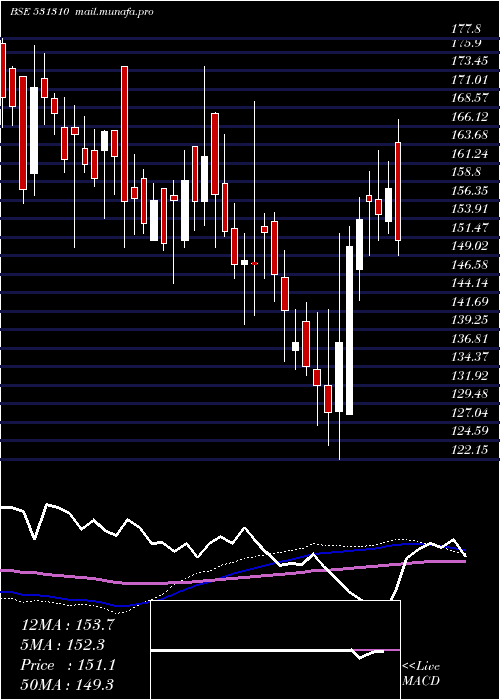Click inside the MACD histogram box
500x700 pixels.
click(275, 650)
